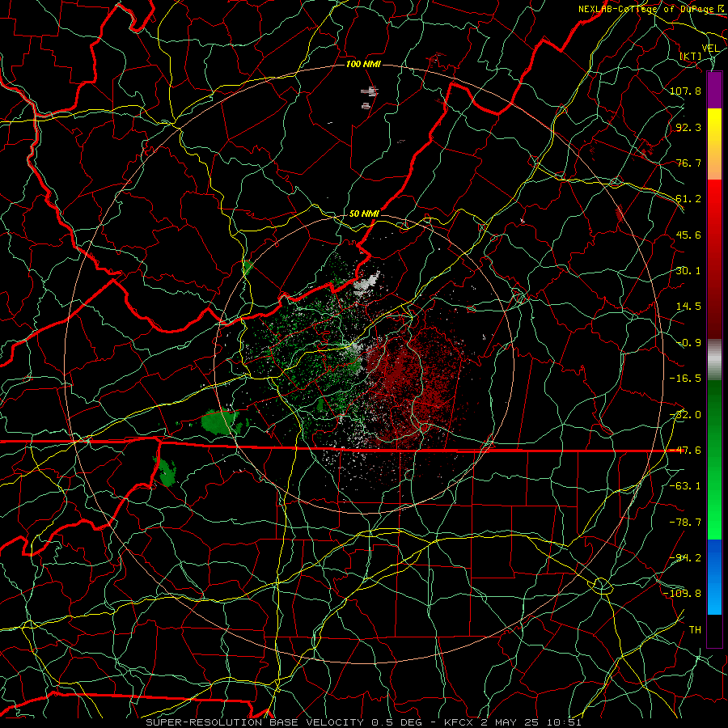728x728 pixels.
Task: Click the green echo patch near the state border corner
Action: click(x=167, y=472)
